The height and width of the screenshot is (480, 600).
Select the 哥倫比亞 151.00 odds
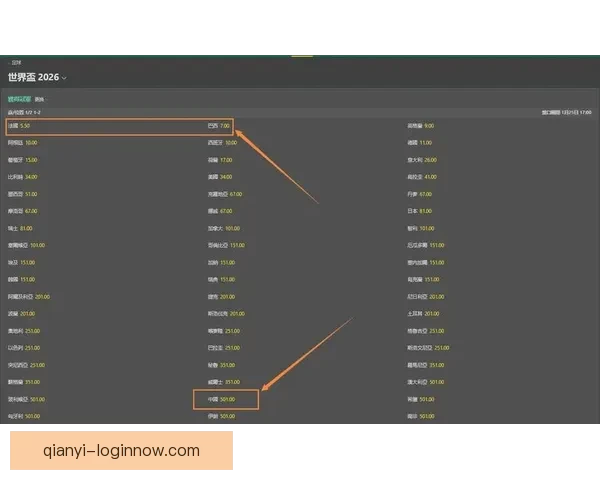(x=226, y=245)
